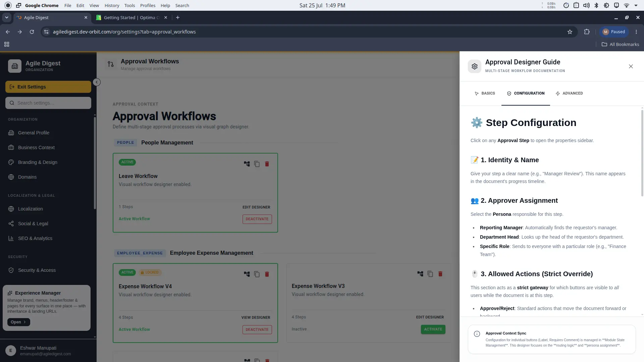The height and width of the screenshot is (362, 644).
Task: Delete Expense Workflow V4
Action: (x=267, y=274)
